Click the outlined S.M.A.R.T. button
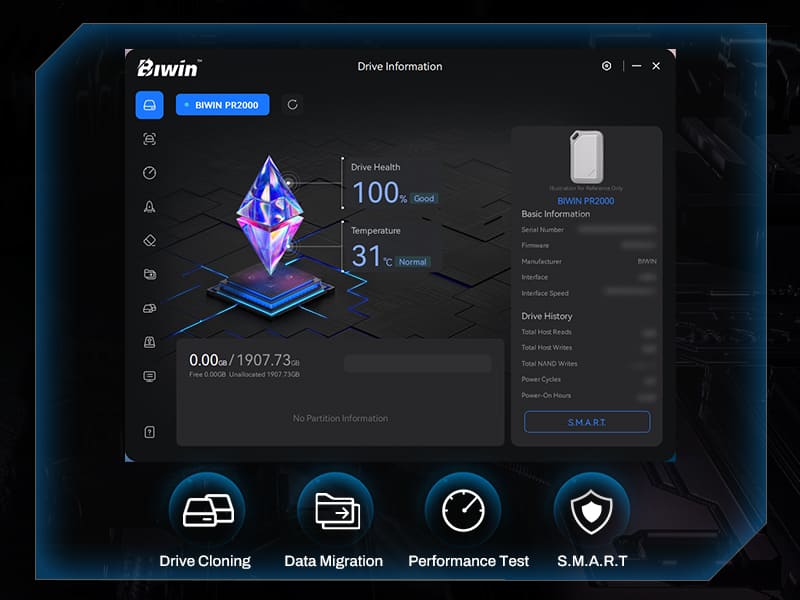This screenshot has height=600, width=800. tap(587, 422)
